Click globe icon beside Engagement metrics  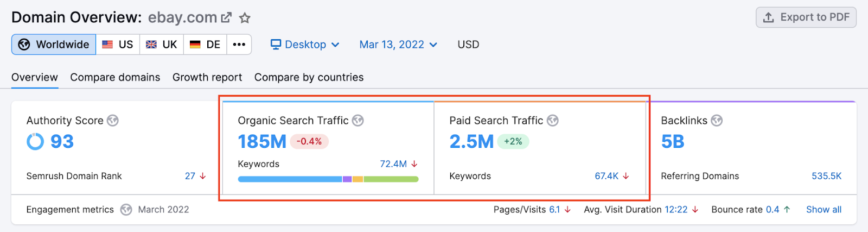126,210
